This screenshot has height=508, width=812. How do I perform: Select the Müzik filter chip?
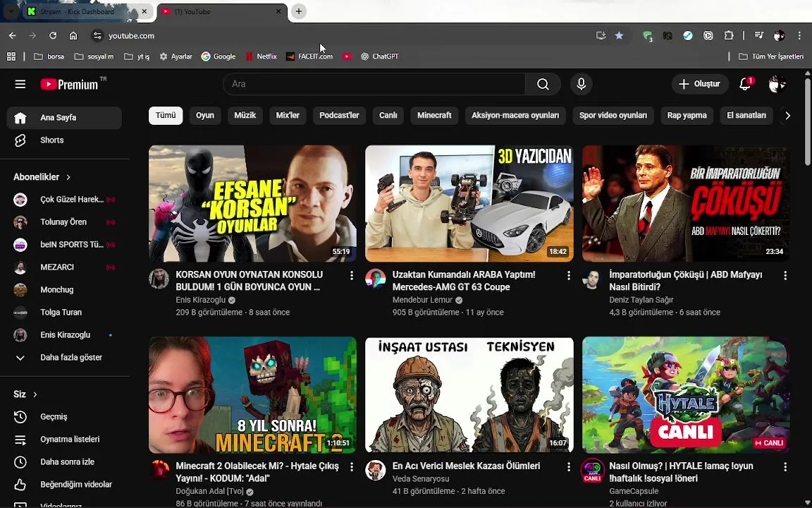(x=245, y=116)
